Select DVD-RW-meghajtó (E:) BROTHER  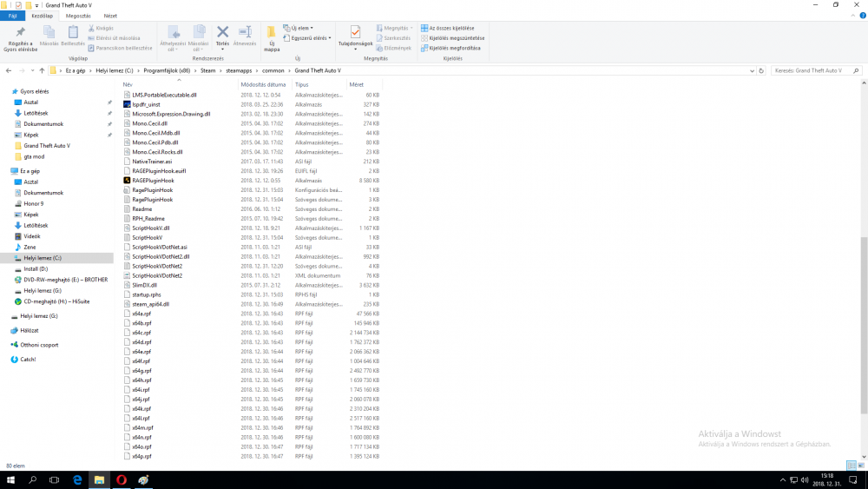tap(65, 280)
